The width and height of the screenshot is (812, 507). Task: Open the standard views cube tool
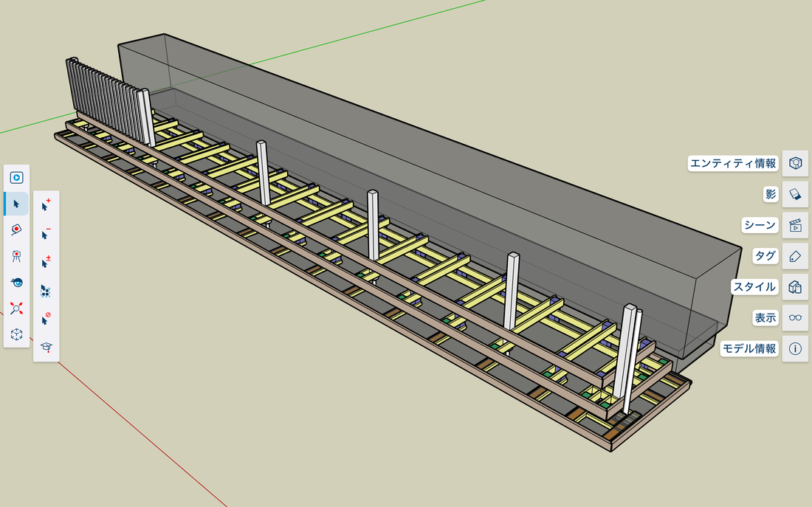click(x=16, y=334)
